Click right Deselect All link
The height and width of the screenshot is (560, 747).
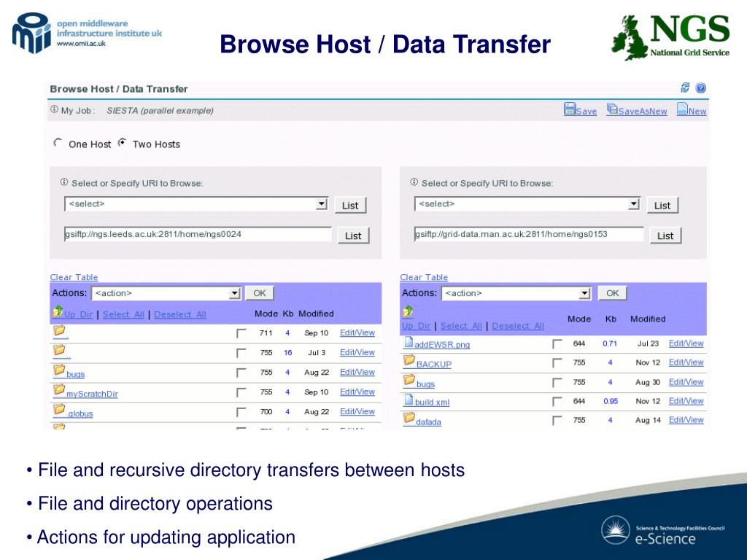[518, 326]
